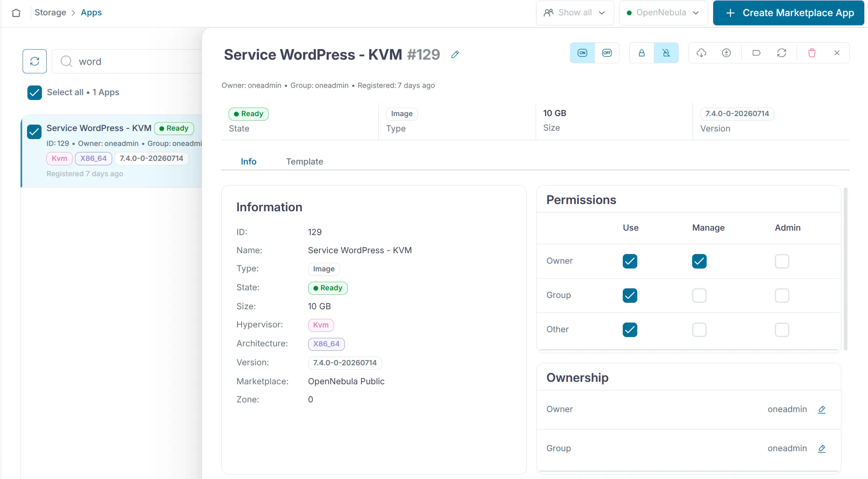Open labels tag icon
The image size is (868, 479).
(757, 53)
